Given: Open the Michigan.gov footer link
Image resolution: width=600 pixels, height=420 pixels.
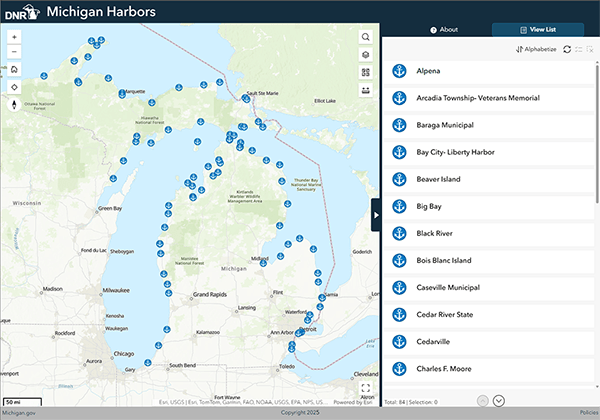Looking at the screenshot, I should pyautogui.click(x=19, y=413).
